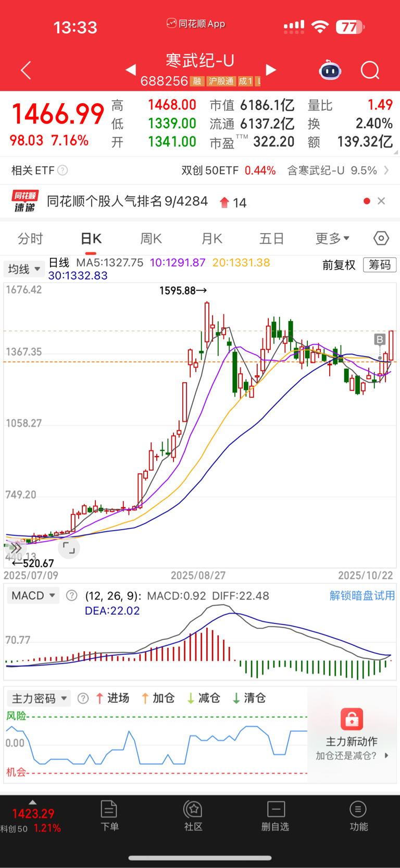The width and height of the screenshot is (400, 868).
Task: Tap current price 1466.99
Action: tap(58, 114)
